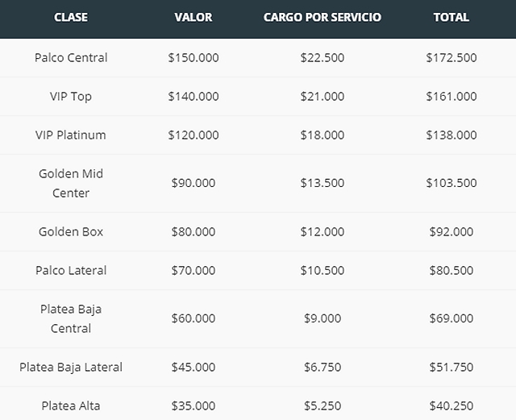
Task: Click the Golden Box class label
Action: coord(71,231)
